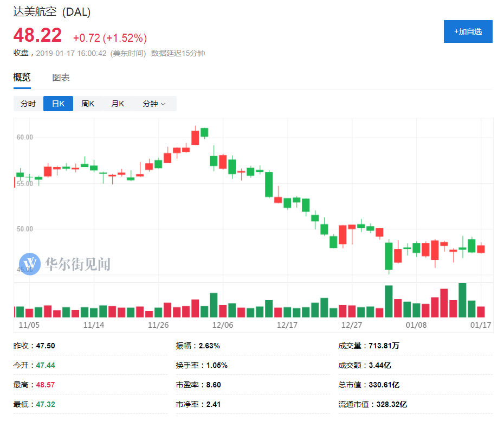The width and height of the screenshot is (504, 427).
Task: Select the 日K daily candlestick view
Action: point(58,104)
